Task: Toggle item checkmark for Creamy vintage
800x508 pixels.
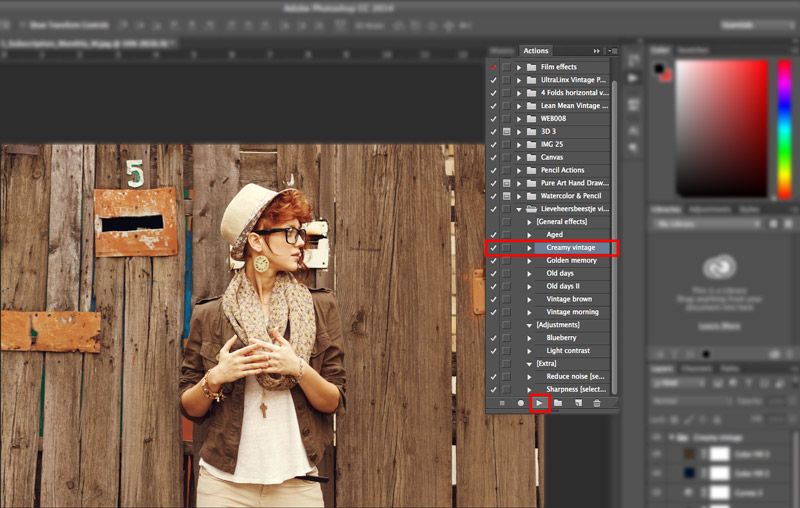Action: (493, 248)
